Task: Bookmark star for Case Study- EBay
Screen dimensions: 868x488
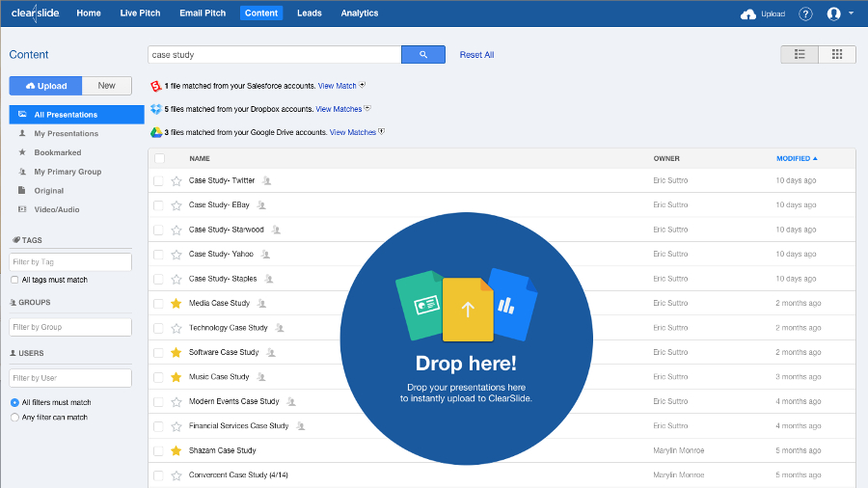Action: click(176, 205)
